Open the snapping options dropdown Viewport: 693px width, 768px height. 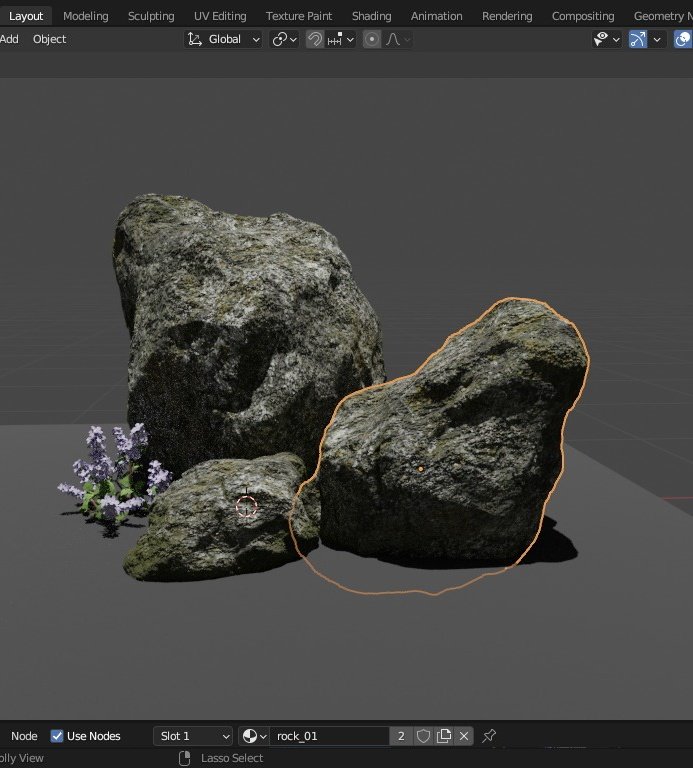point(340,39)
